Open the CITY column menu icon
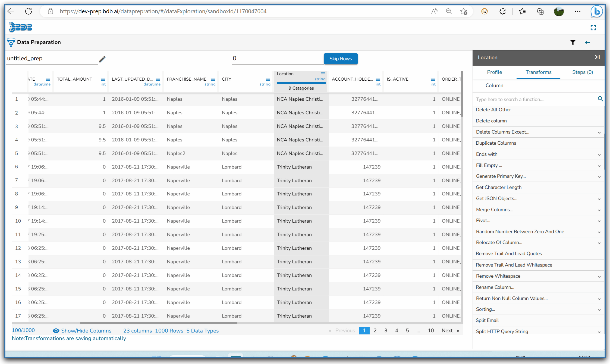The width and height of the screenshot is (610, 364). coord(268,79)
